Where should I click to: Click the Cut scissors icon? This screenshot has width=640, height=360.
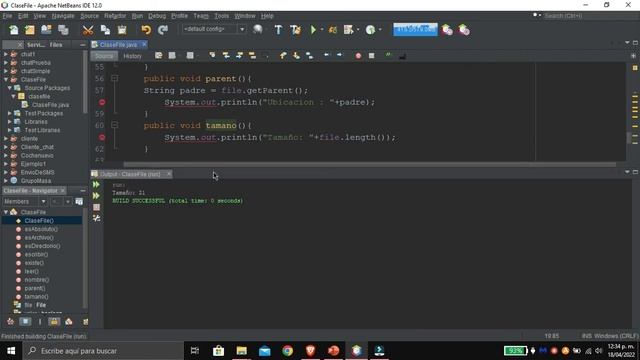pos(88,30)
